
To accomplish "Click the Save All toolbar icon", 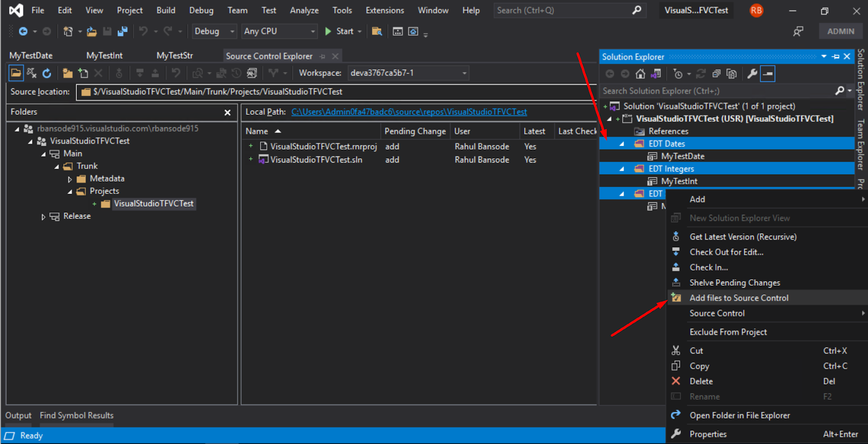I will point(123,31).
